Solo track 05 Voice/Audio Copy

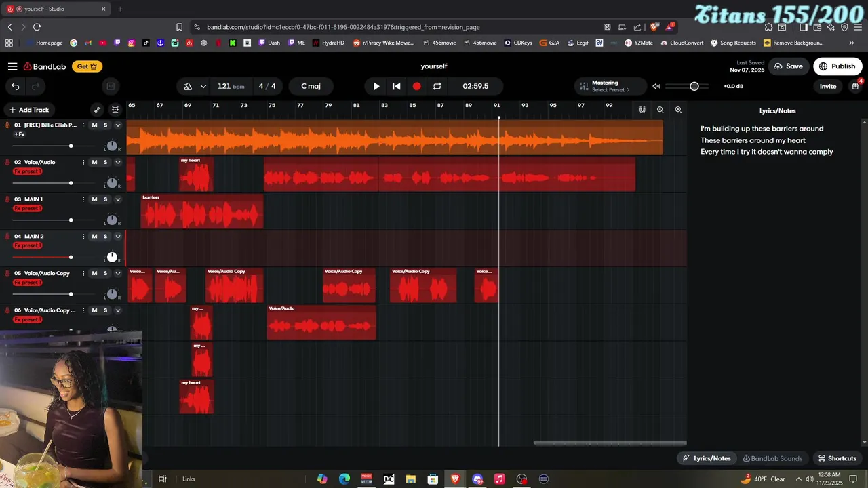point(105,273)
